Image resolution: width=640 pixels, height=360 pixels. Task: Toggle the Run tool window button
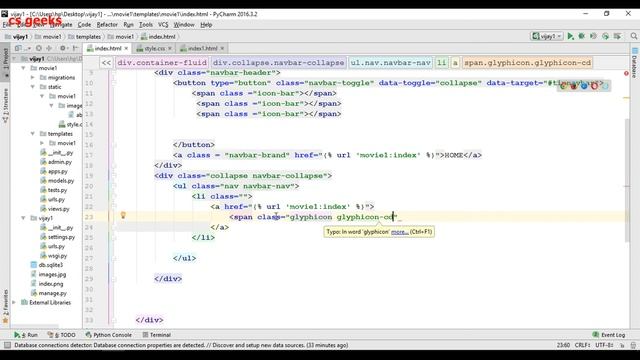25,335
